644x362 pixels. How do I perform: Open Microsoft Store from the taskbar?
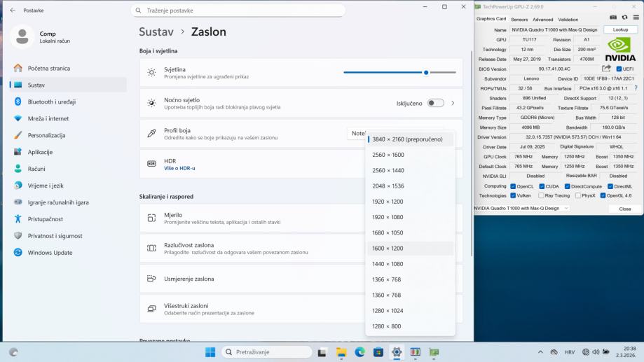[378, 352]
